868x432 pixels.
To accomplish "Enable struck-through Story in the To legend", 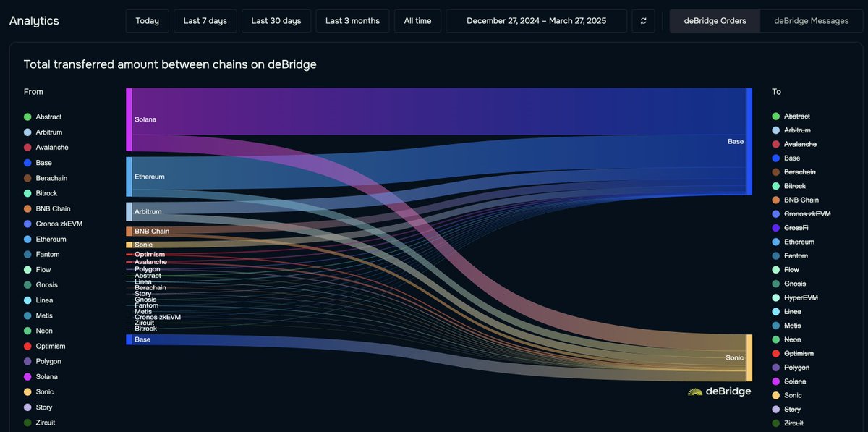I will (786, 410).
